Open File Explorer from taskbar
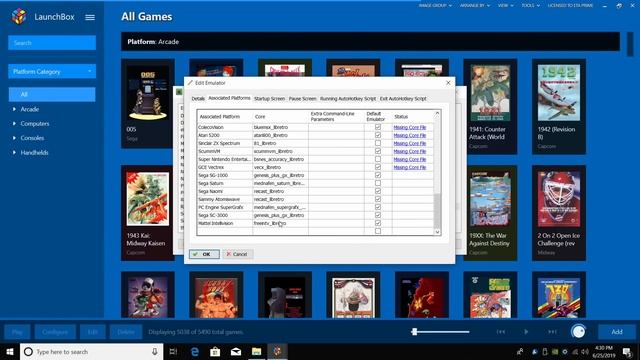This screenshot has width=640, height=360. 256,351
